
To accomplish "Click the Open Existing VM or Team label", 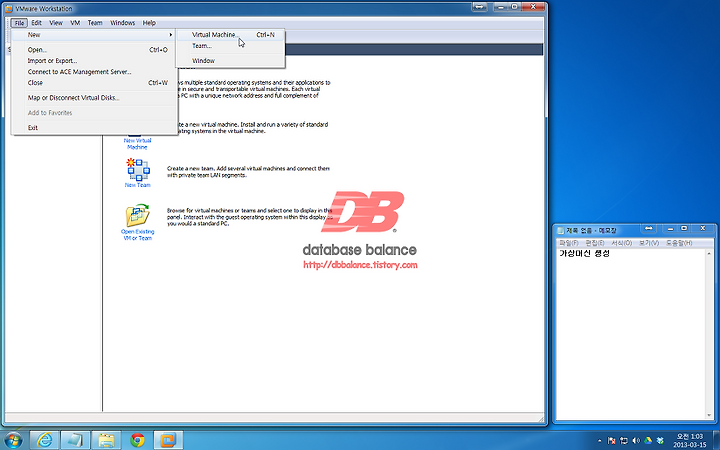I will click(x=137, y=235).
